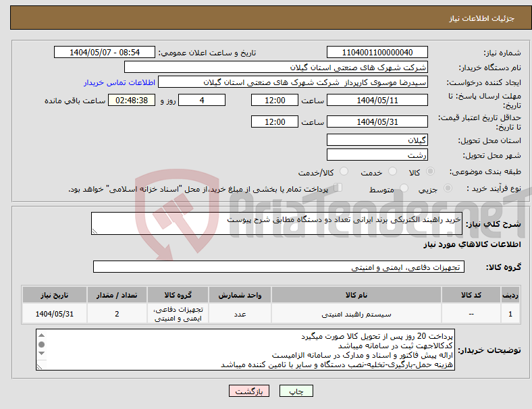Click the شرح کلی نیاز description textarea
Screen dimensions: 532x409
click(277, 223)
